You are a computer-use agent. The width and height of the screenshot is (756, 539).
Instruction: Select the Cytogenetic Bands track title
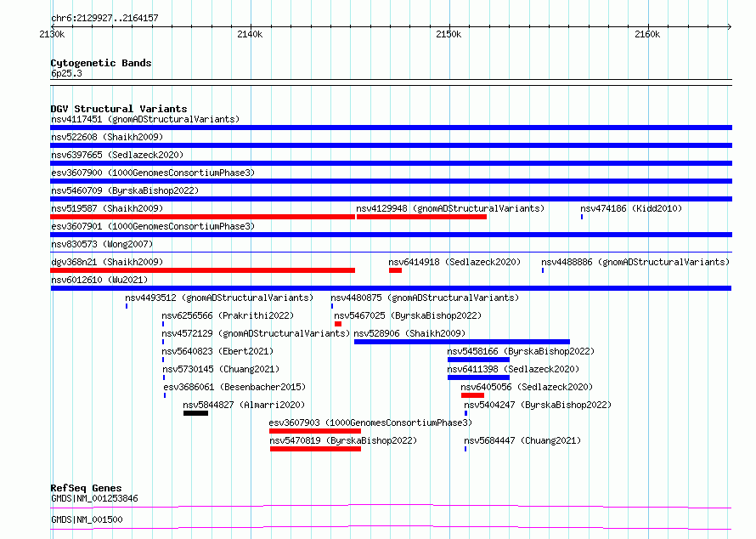pyautogui.click(x=101, y=63)
